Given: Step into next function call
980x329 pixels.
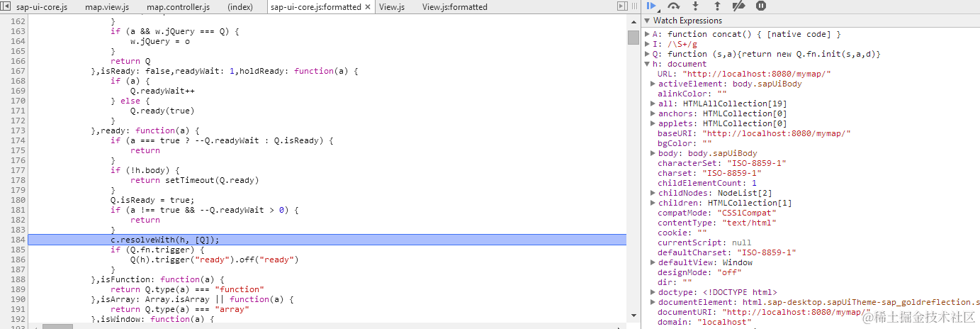Looking at the screenshot, I should pos(695,6).
